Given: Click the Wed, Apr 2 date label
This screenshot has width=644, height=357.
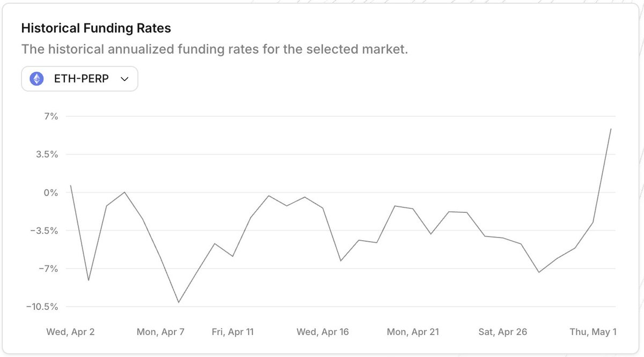Looking at the screenshot, I should pos(70,332).
